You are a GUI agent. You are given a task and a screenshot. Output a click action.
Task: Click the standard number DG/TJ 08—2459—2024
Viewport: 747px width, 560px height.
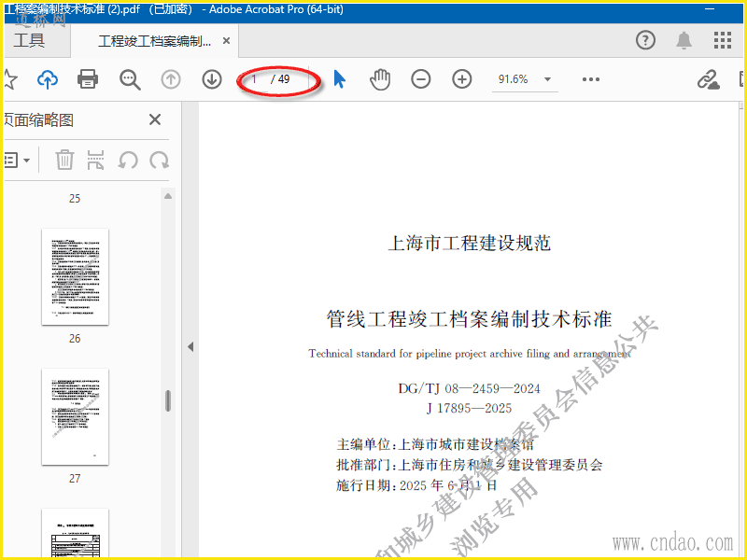[x=470, y=388]
